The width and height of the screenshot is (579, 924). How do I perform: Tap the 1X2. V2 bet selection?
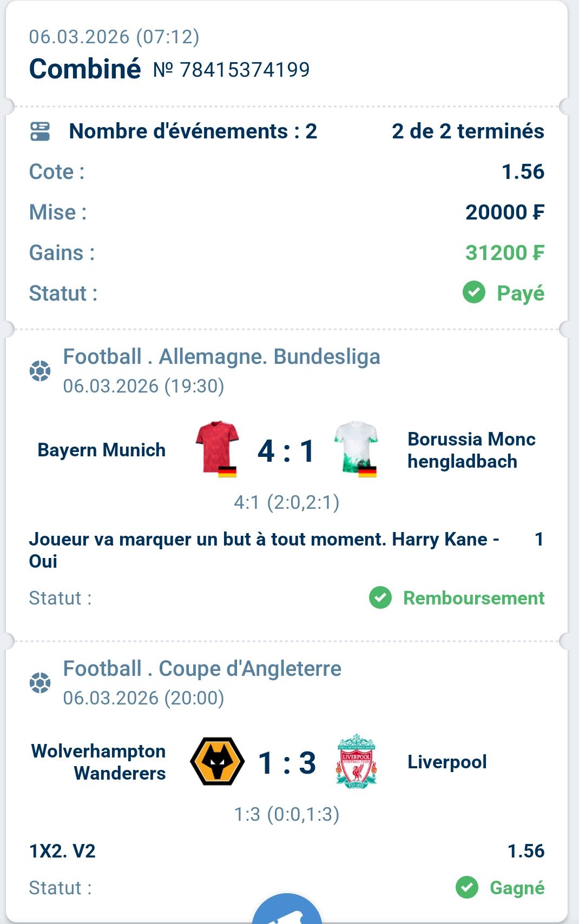[63, 851]
